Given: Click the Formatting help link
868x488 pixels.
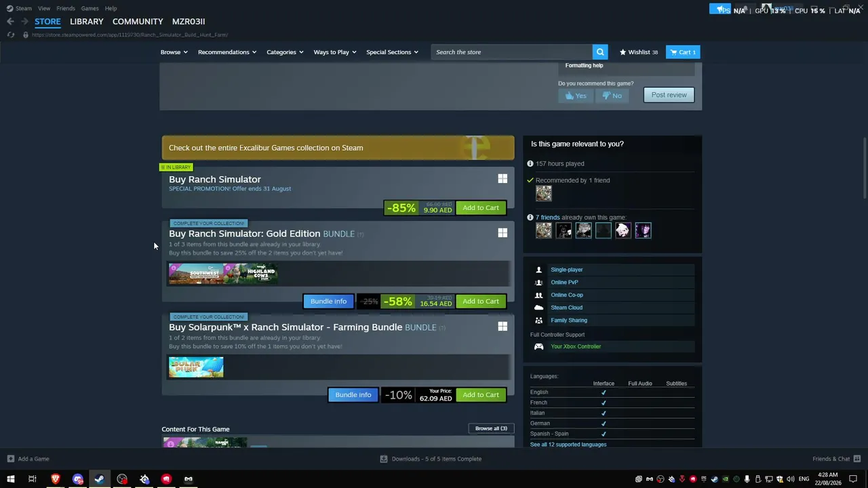Looking at the screenshot, I should point(584,66).
